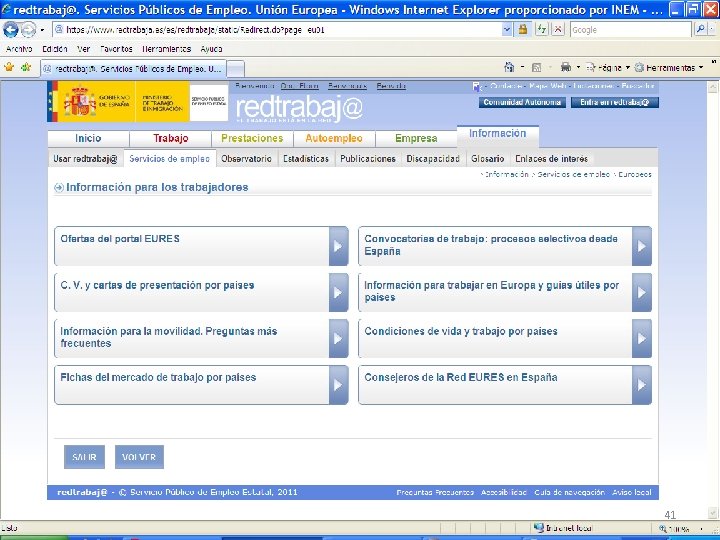Click the Stop loading icon
This screenshot has height=540, width=720.
click(558, 30)
